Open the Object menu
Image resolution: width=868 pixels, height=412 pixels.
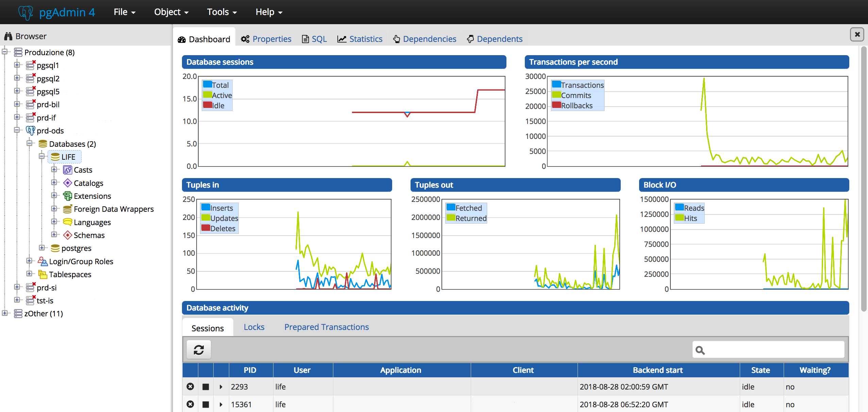[171, 12]
